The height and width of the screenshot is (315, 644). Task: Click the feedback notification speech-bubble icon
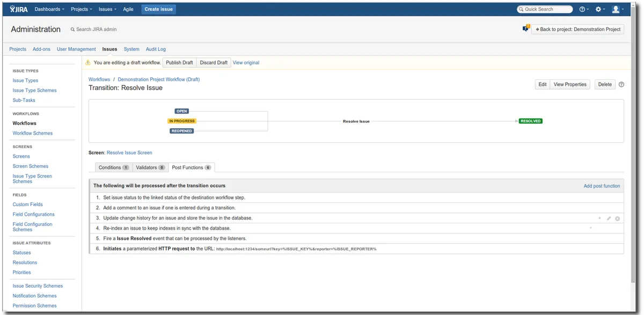[526, 28]
